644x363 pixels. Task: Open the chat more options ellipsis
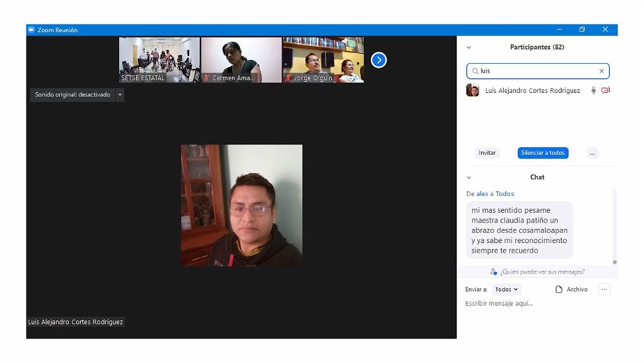click(604, 289)
